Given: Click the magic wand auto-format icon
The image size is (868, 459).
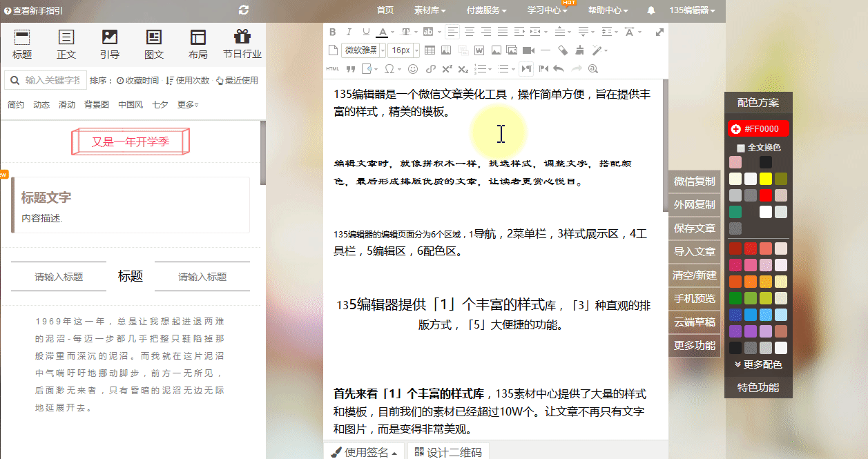Looking at the screenshot, I should (x=596, y=50).
